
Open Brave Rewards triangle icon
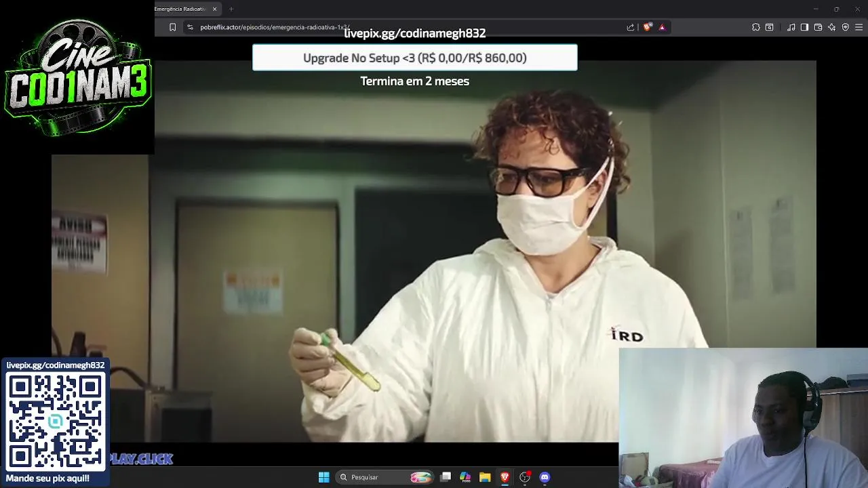(x=662, y=27)
